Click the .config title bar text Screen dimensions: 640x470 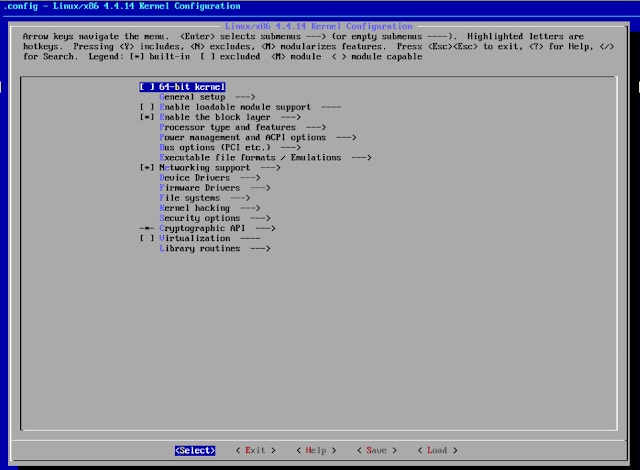coord(122,6)
